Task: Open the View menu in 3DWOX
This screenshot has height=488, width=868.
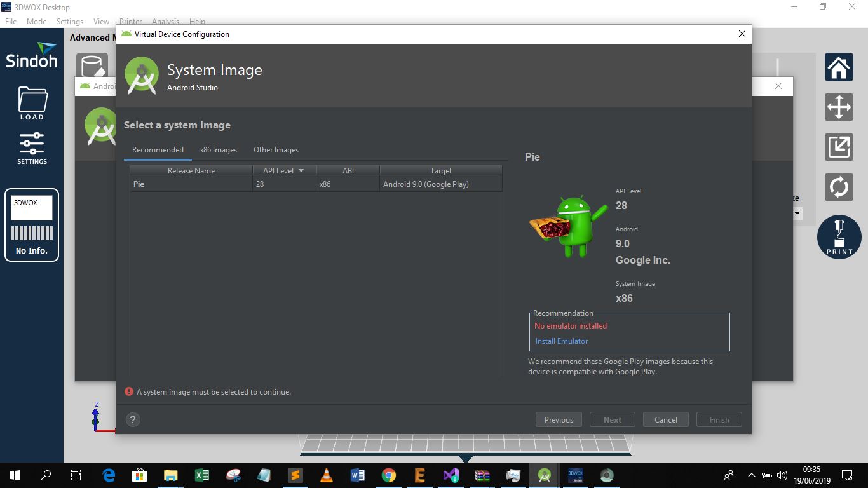Action: coord(101,22)
